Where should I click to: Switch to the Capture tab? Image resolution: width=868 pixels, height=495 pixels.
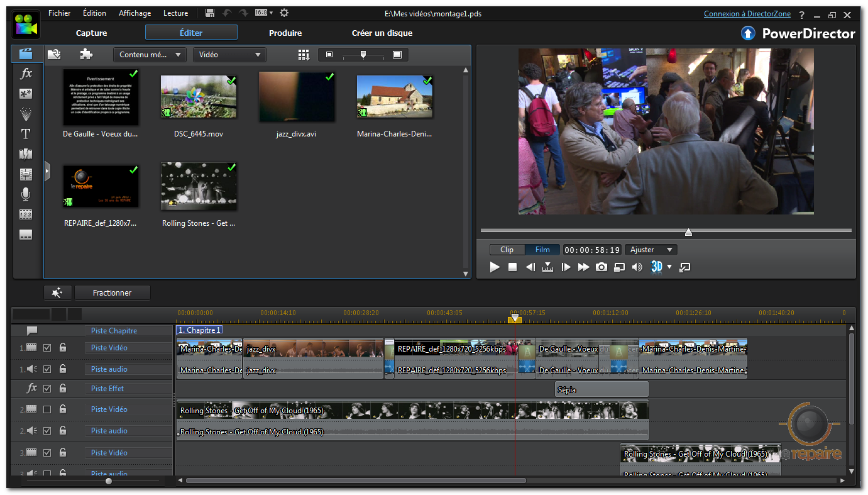click(x=92, y=33)
